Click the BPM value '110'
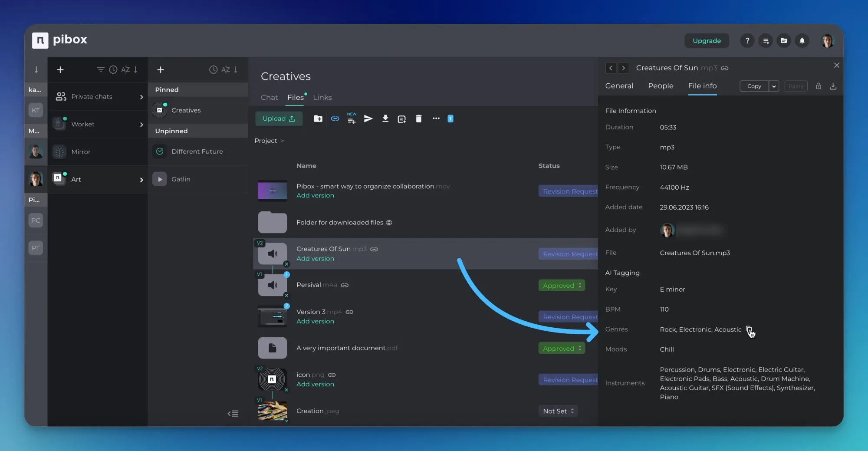This screenshot has width=868, height=451. point(664,309)
